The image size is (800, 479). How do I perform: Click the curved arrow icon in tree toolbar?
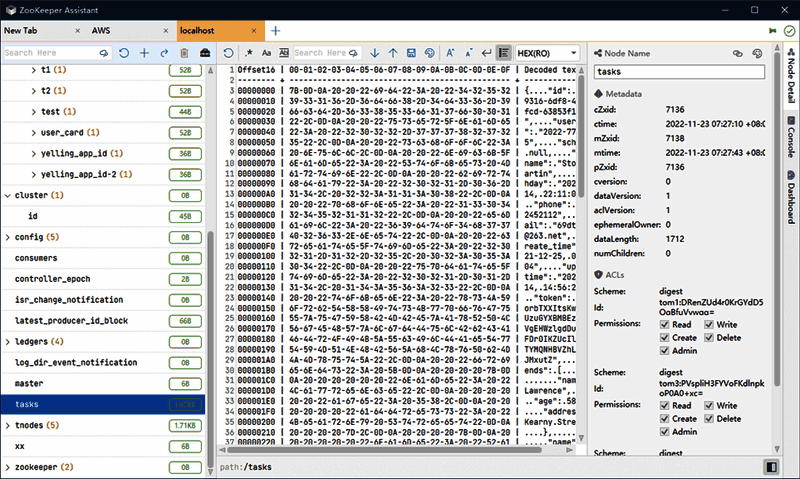(164, 53)
